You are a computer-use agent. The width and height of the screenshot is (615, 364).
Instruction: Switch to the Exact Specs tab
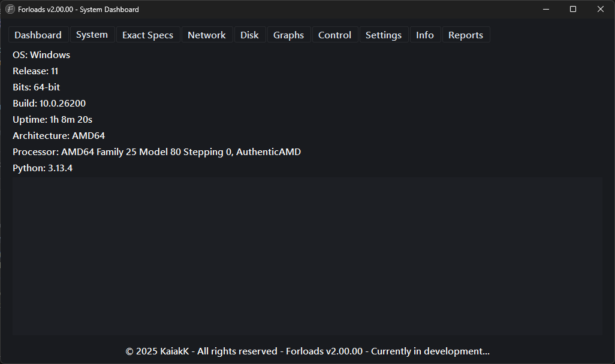point(147,35)
